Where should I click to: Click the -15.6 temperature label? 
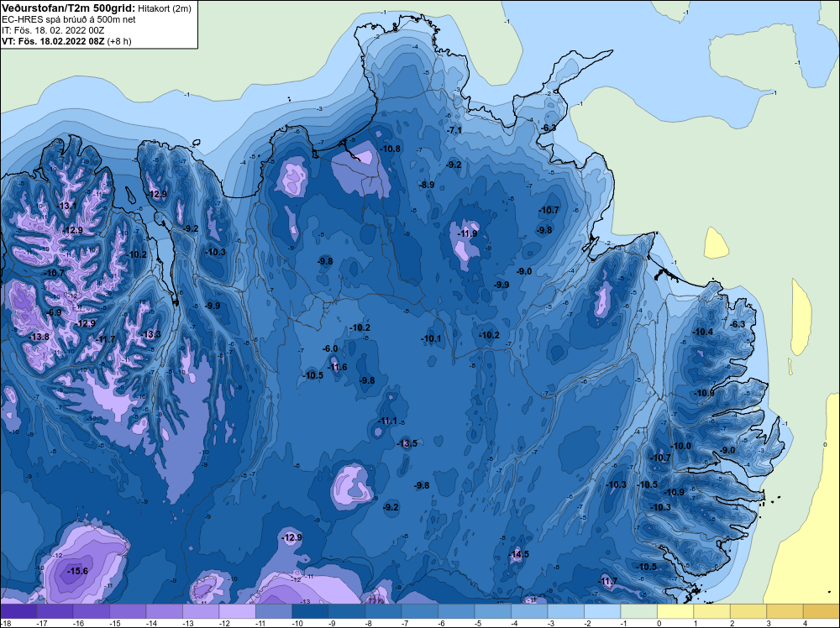click(77, 571)
